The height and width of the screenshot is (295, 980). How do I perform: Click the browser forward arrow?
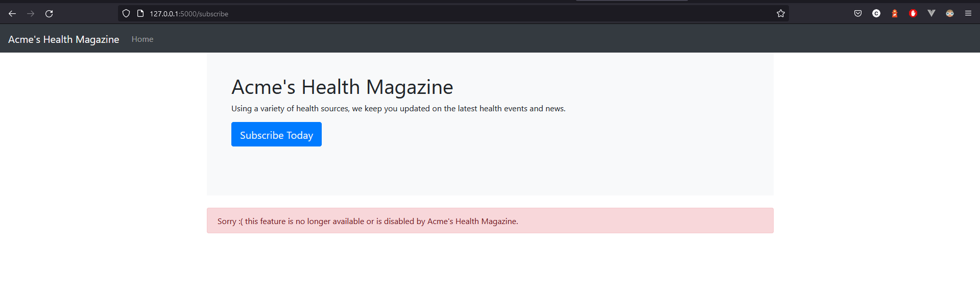(31, 14)
